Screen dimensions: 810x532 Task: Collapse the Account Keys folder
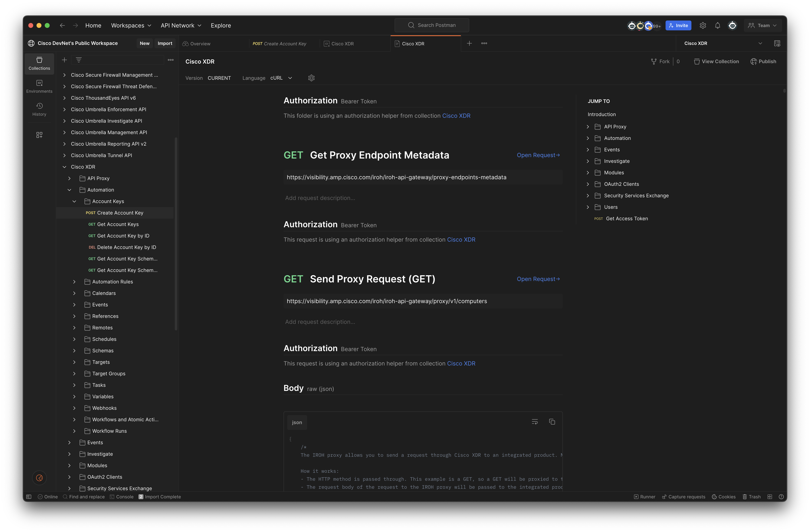pos(74,201)
